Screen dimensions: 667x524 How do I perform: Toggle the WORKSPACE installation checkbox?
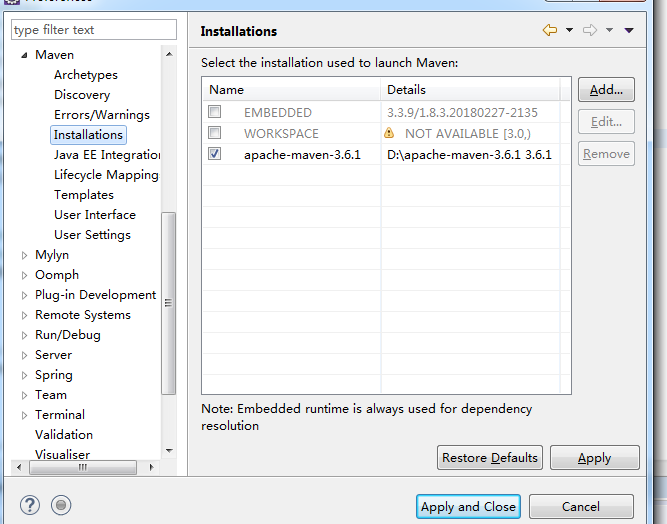coord(214,133)
